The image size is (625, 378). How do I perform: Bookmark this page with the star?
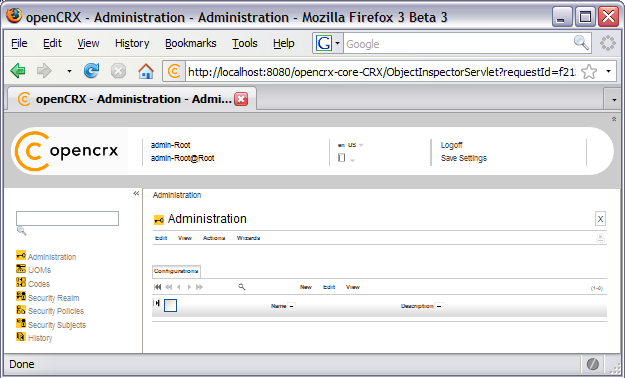589,72
